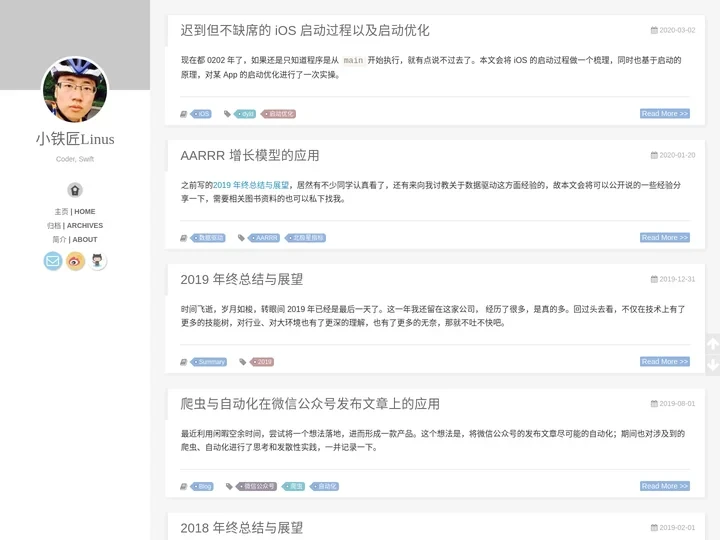Click the Coder, Swift subtitle
Viewport: 720px width, 540px height.
coord(75,159)
